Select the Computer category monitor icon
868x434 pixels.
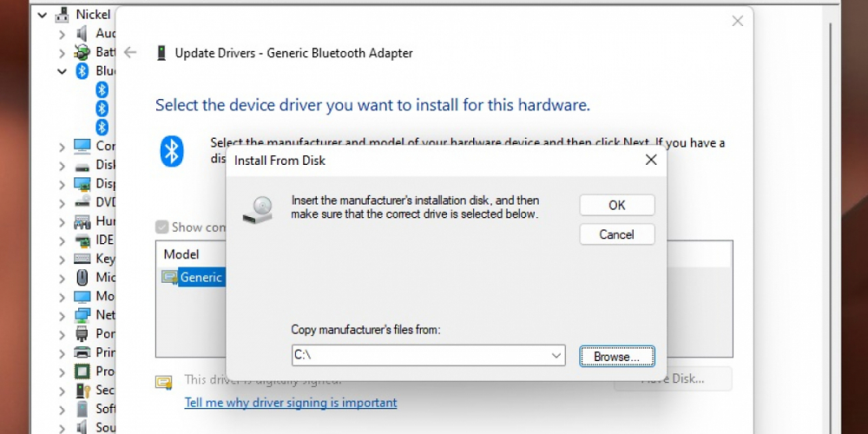[x=82, y=146]
